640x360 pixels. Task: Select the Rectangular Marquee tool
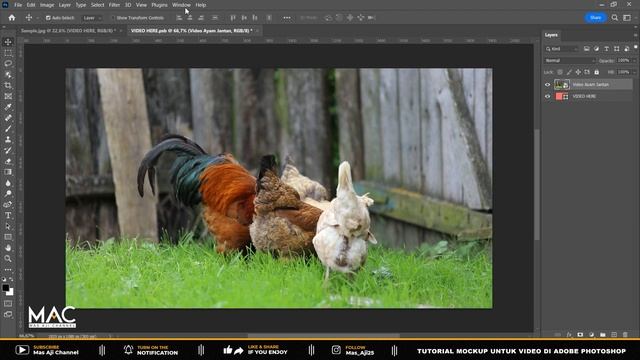pyautogui.click(x=8, y=53)
